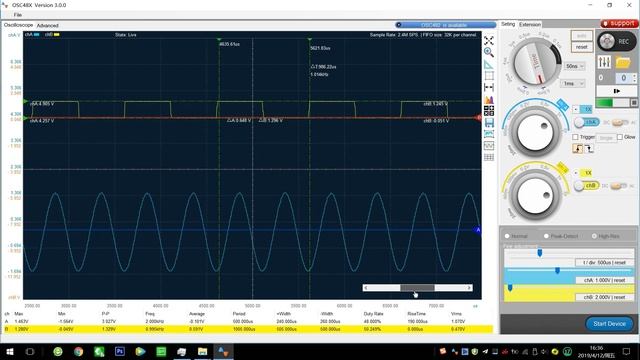This screenshot has width=640, height=360.
Task: Click the waveform horizontal scrollbar thumb
Action: 417,288
